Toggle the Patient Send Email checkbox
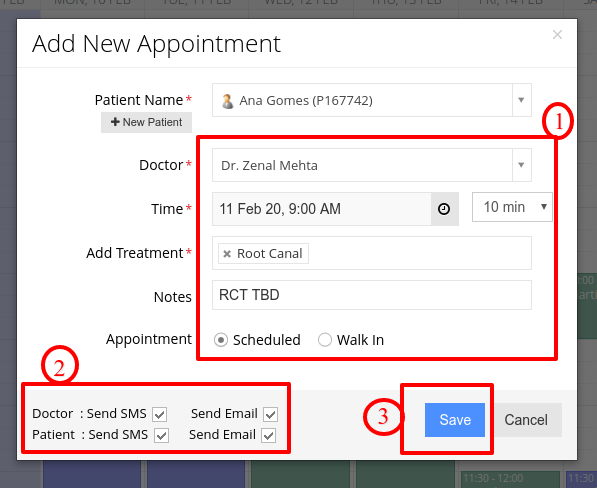The image size is (597, 488). click(268, 435)
